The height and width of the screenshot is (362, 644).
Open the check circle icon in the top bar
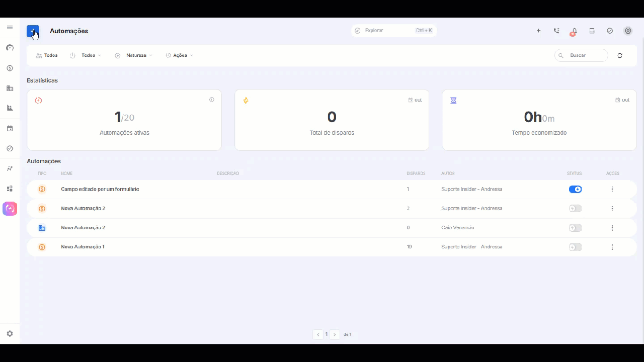[x=610, y=31]
